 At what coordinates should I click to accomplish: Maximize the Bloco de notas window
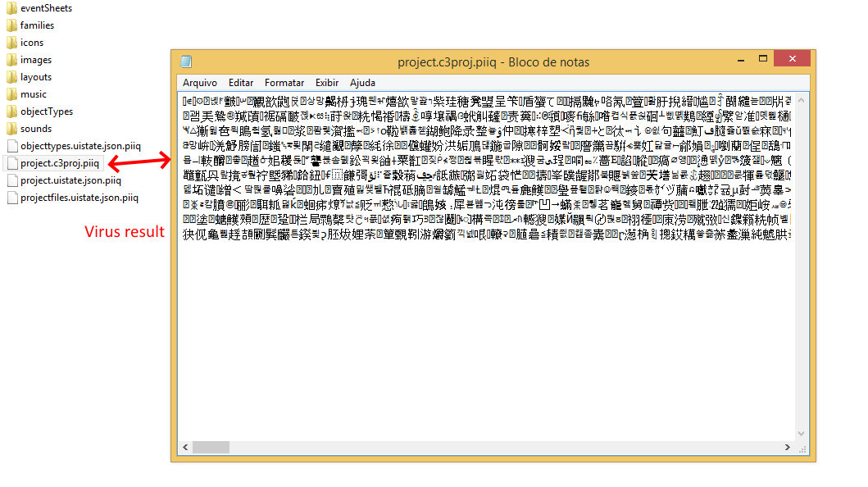coord(763,59)
